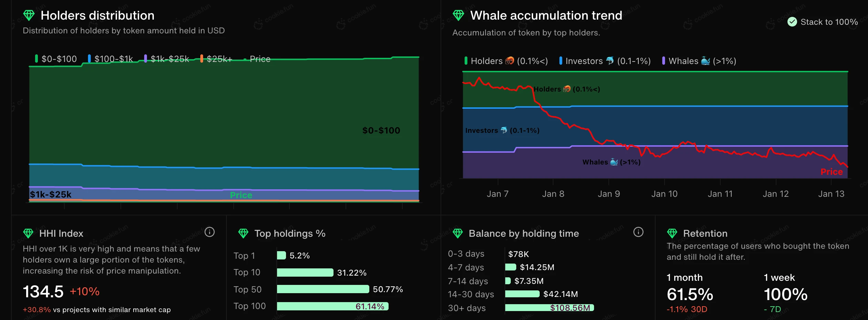Image resolution: width=868 pixels, height=320 pixels.
Task: Click the diamond icon beside Holders distribution
Action: click(x=29, y=15)
